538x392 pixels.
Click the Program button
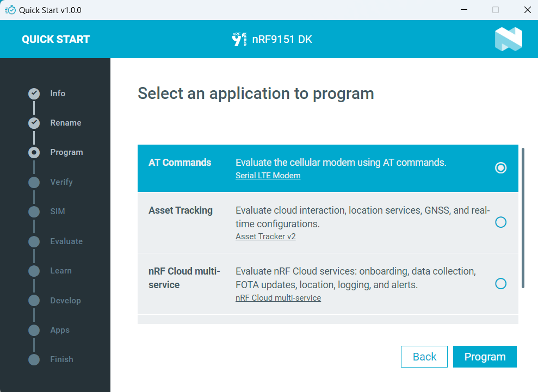coord(485,357)
